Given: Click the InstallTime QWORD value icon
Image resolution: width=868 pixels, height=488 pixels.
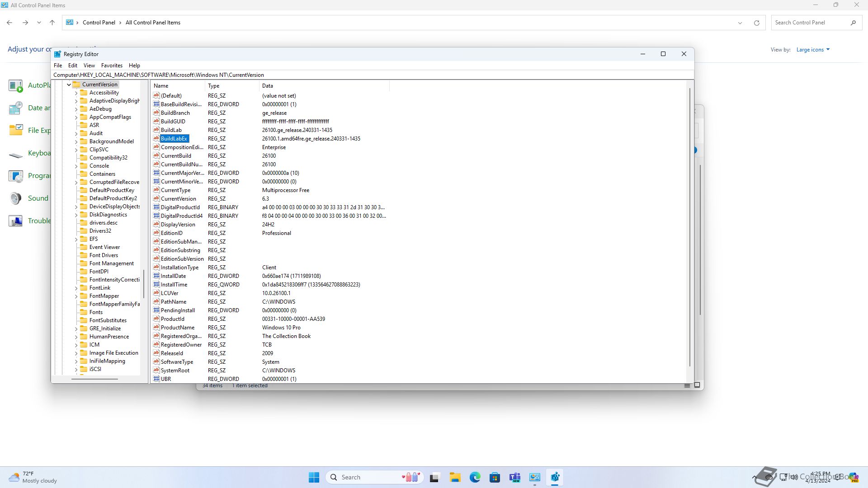Looking at the screenshot, I should click(156, 285).
